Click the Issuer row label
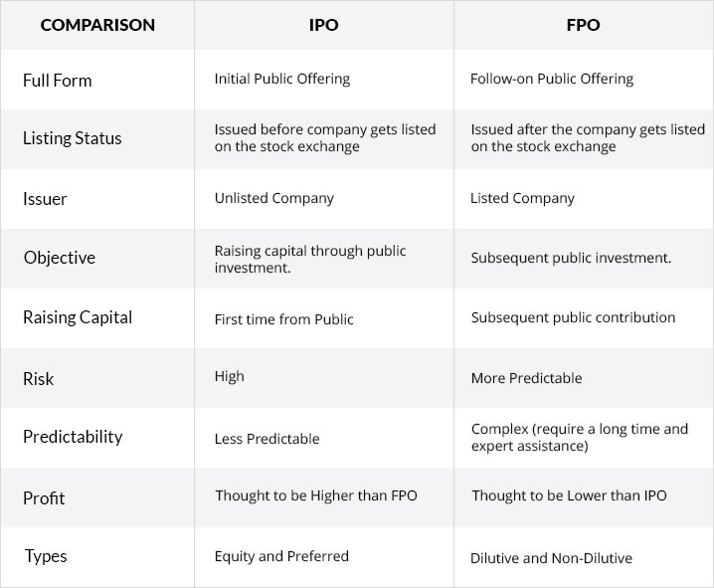 pos(45,198)
